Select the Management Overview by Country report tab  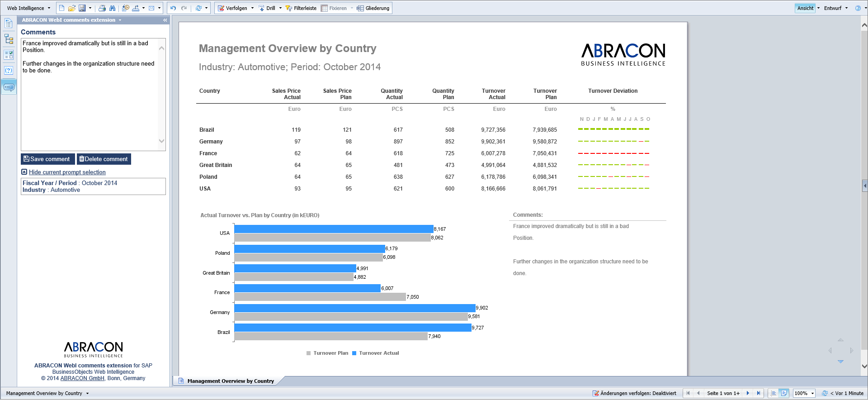coord(230,381)
